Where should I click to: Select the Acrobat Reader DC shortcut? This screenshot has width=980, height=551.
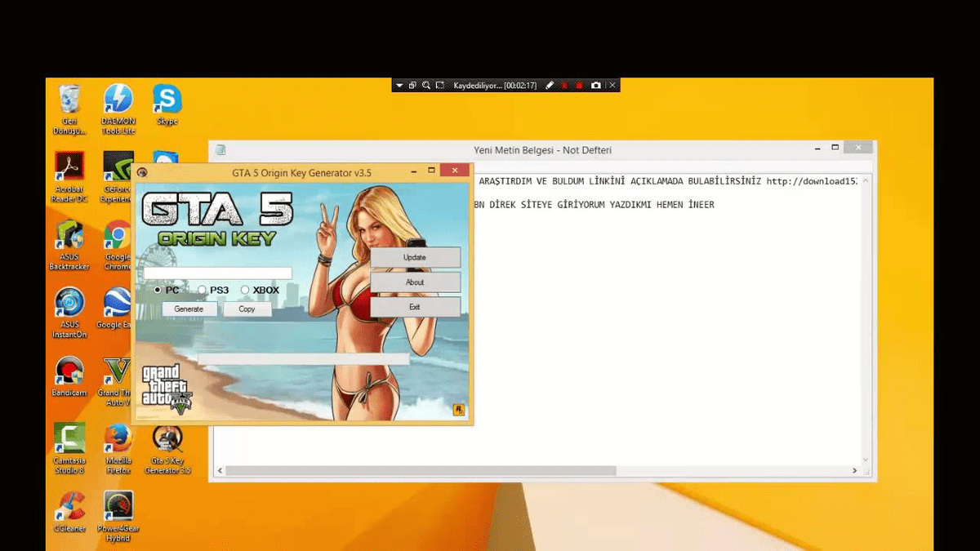pos(69,176)
